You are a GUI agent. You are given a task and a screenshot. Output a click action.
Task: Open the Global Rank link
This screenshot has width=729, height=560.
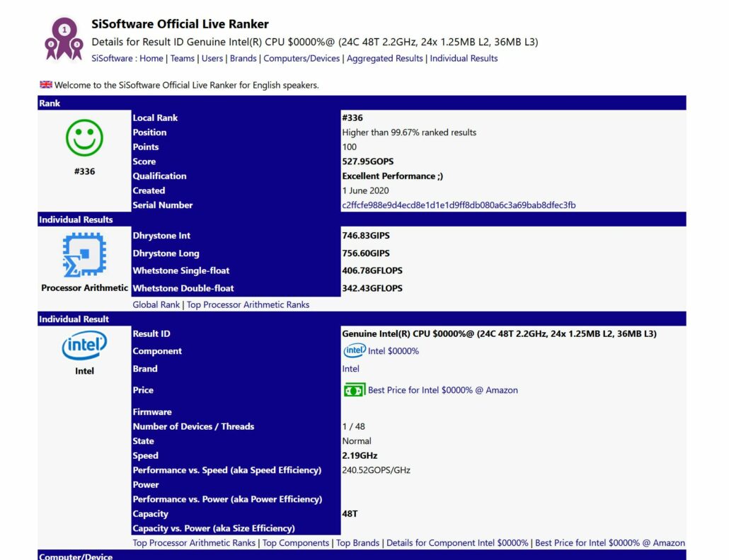point(156,304)
